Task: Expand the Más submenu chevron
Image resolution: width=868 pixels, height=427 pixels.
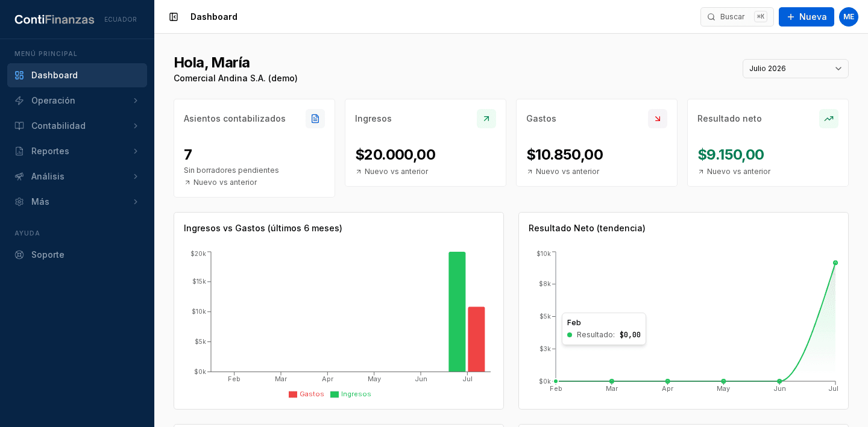Action: (x=136, y=202)
